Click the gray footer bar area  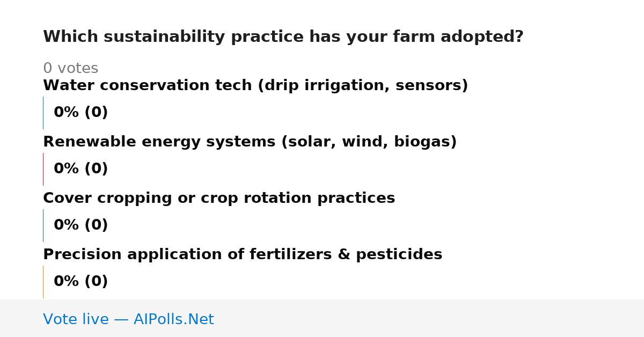pyautogui.click(x=322, y=318)
